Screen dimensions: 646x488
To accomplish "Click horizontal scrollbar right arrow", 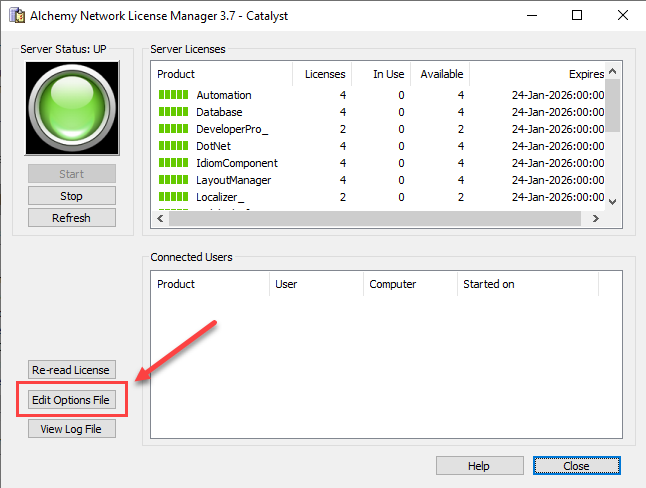I will point(596,218).
